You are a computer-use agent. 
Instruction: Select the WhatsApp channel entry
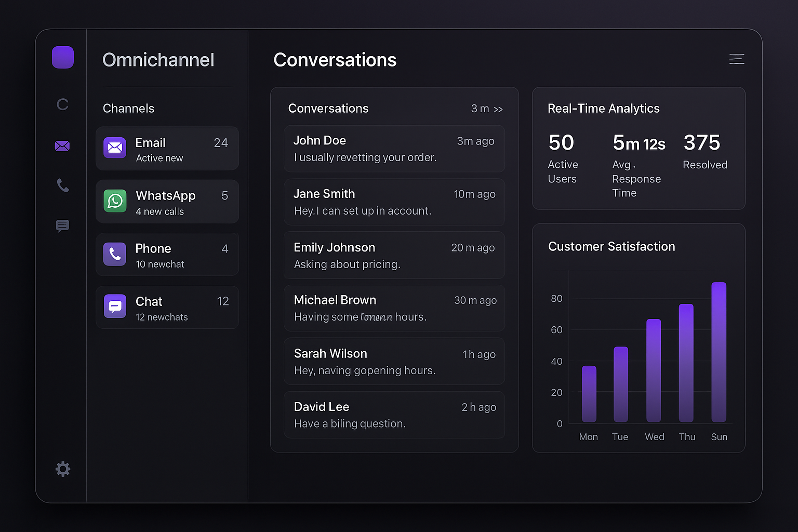click(x=167, y=201)
